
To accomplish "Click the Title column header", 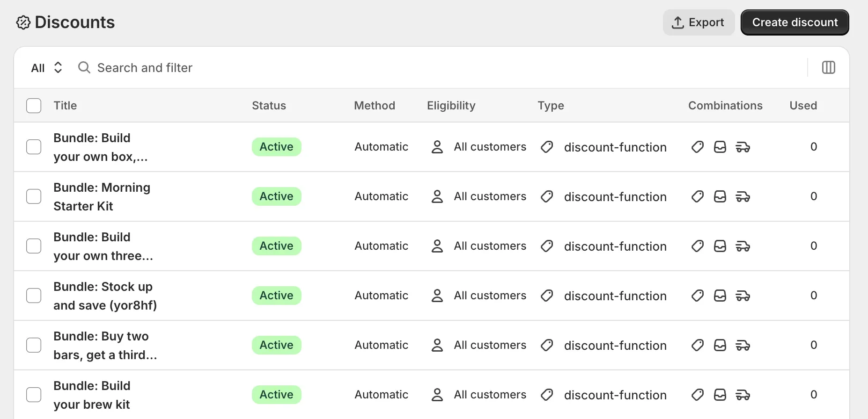I will coord(65,106).
